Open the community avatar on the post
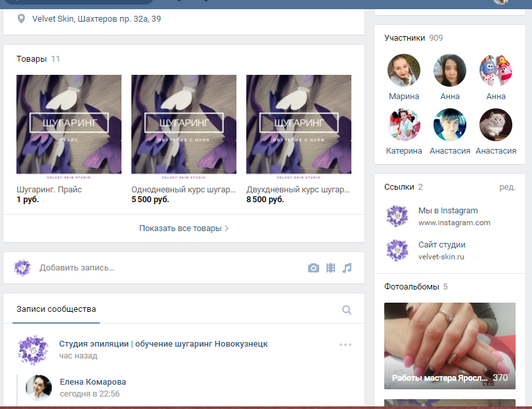532x409 pixels. point(33,350)
